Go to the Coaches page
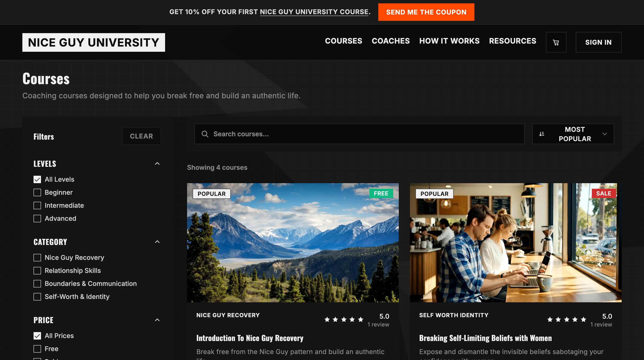 point(391,41)
